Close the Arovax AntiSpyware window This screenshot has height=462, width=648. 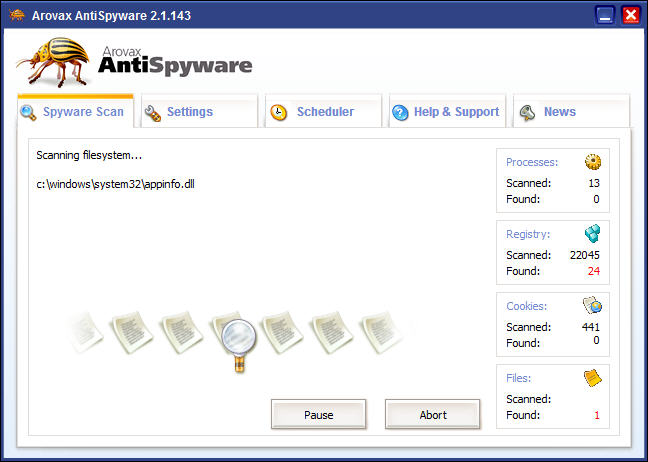pos(631,16)
